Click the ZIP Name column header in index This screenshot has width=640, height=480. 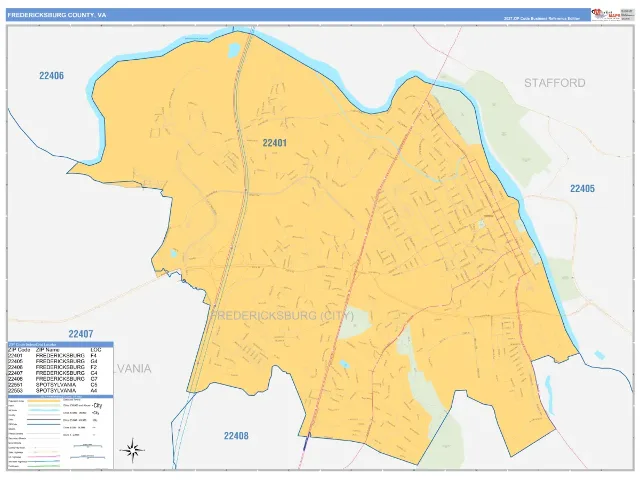tap(48, 350)
